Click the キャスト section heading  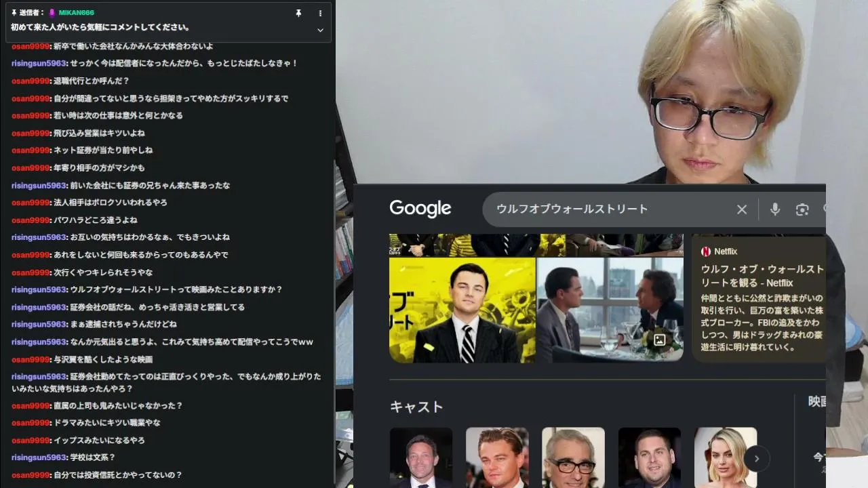tap(416, 407)
